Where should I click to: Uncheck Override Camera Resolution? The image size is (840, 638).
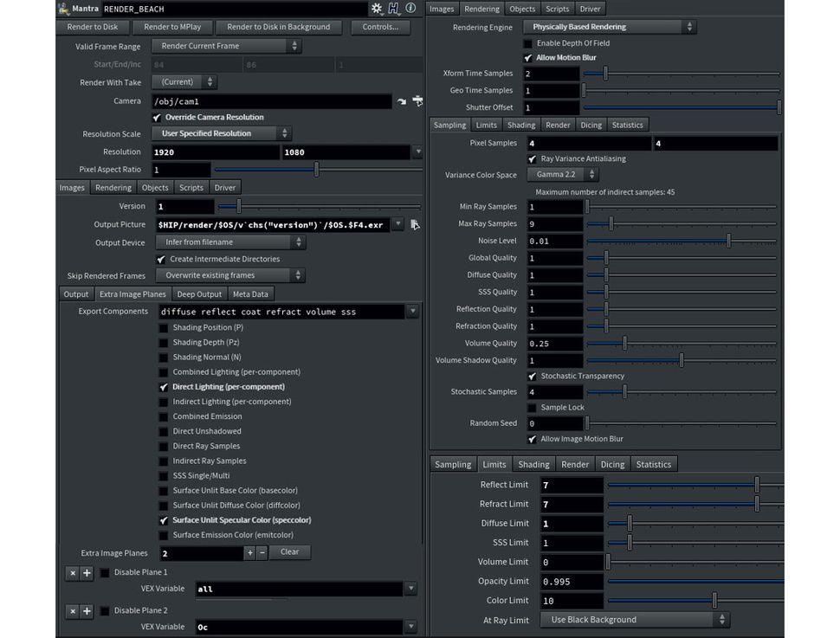(x=157, y=118)
